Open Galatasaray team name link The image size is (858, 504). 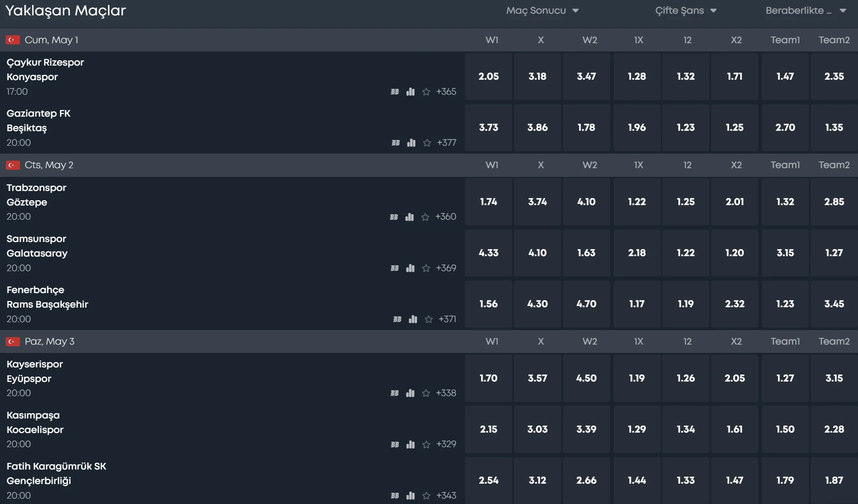pos(37,254)
